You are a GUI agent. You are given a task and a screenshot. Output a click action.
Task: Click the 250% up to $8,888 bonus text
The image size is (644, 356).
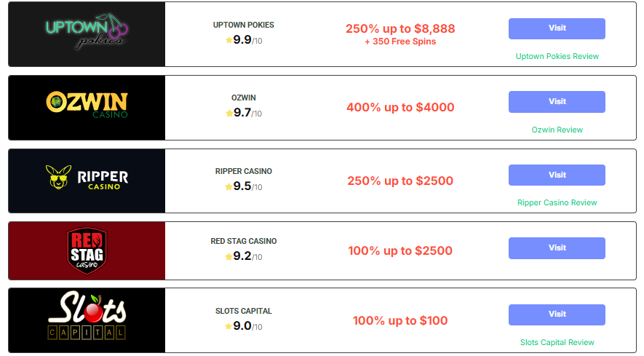pos(400,28)
